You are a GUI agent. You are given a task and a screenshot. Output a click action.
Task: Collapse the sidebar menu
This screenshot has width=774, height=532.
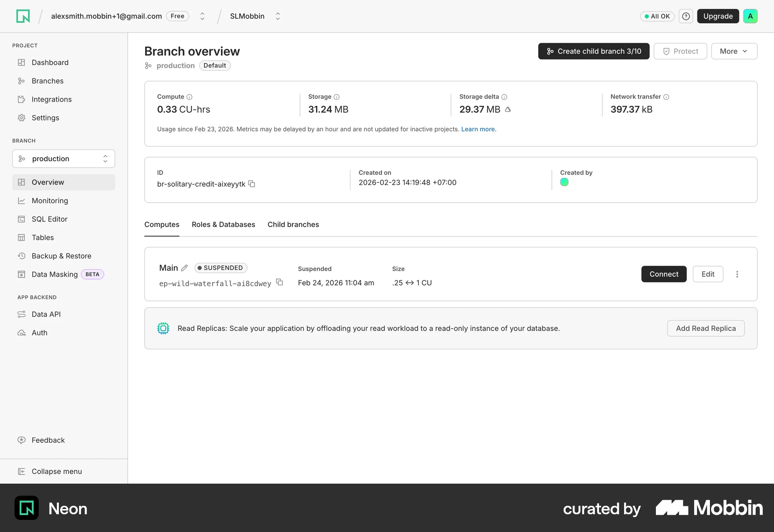click(x=64, y=472)
